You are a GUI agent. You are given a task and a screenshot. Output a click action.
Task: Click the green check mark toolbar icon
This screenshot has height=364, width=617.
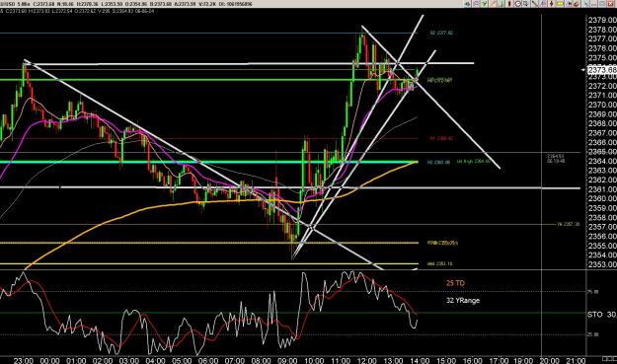click(x=484, y=4)
